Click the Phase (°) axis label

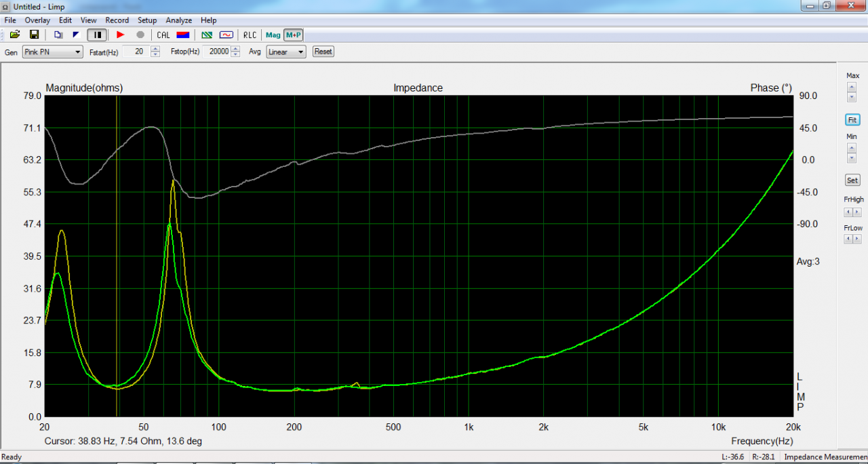[771, 88]
